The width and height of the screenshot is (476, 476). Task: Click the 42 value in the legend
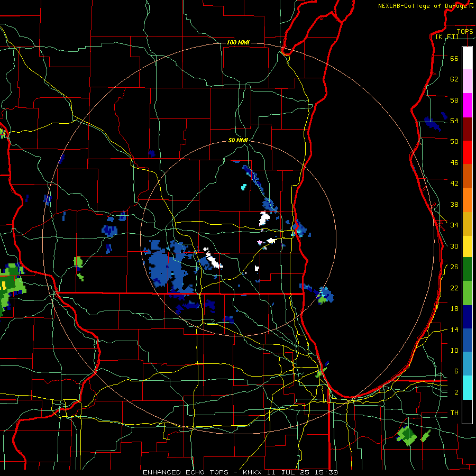454,184
